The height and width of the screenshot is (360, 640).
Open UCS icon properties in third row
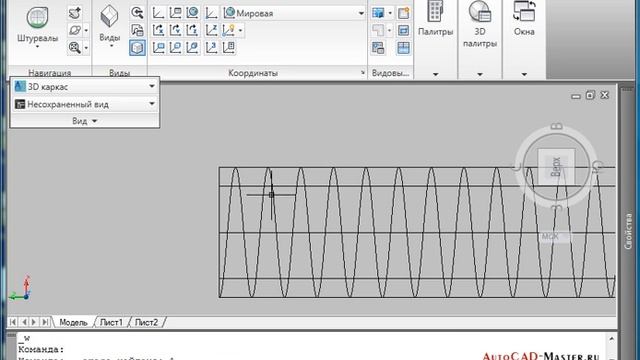coord(229,48)
